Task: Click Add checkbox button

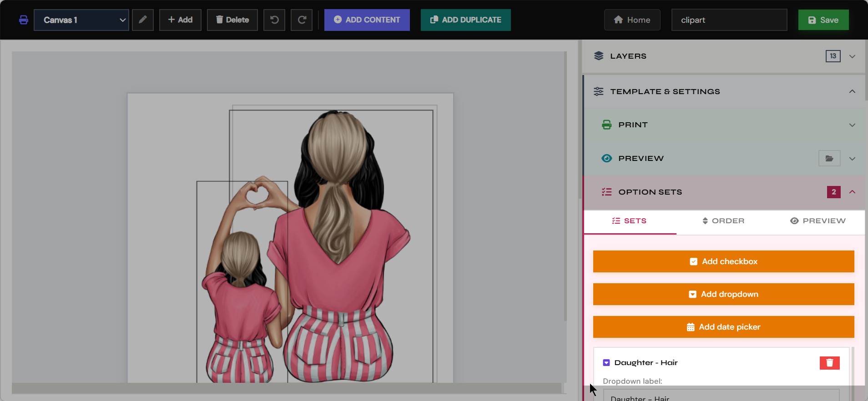Action: (x=723, y=261)
